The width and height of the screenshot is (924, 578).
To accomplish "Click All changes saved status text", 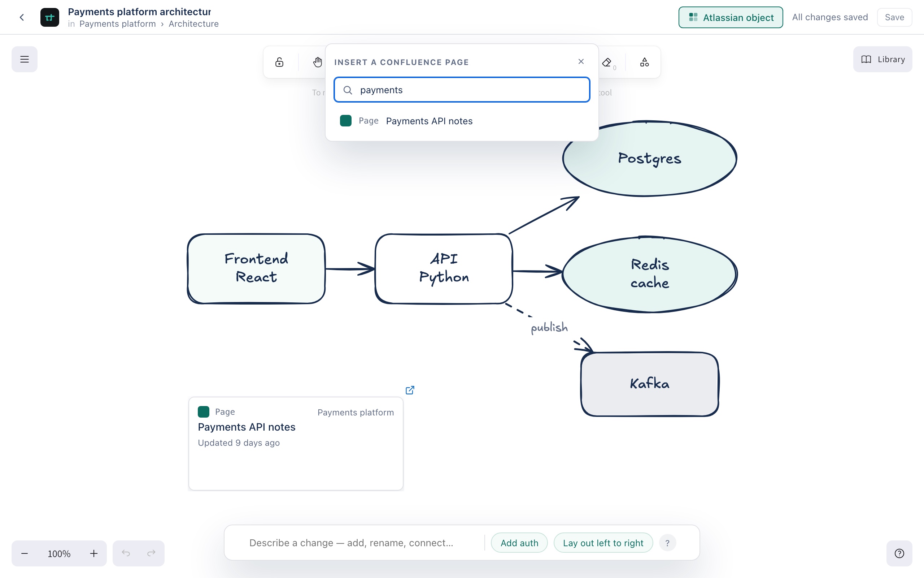I will 830,17.
